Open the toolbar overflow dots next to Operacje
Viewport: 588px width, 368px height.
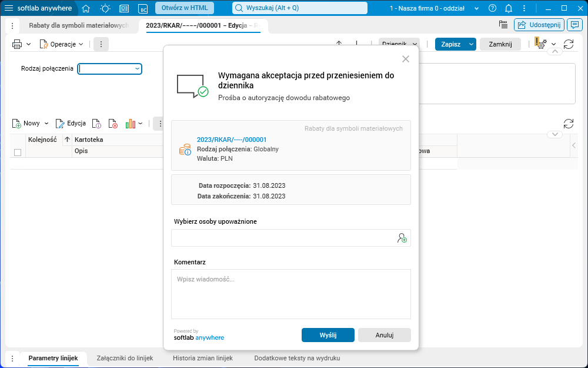pyautogui.click(x=101, y=44)
